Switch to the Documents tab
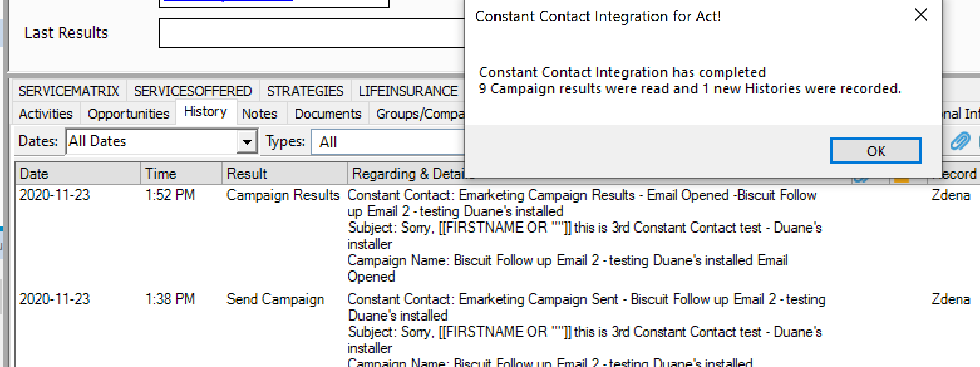980x367 pixels. click(328, 114)
